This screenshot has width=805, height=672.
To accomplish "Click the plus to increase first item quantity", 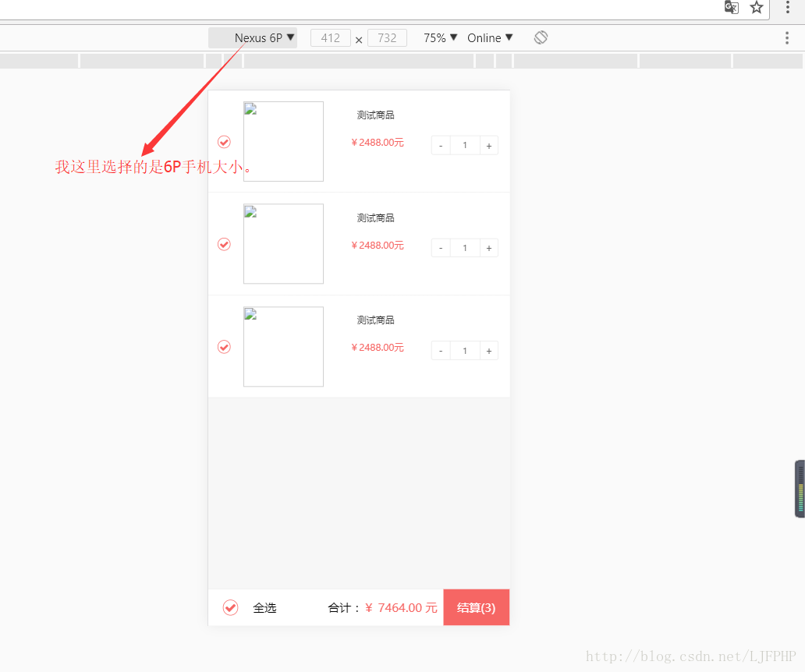I will 489,145.
